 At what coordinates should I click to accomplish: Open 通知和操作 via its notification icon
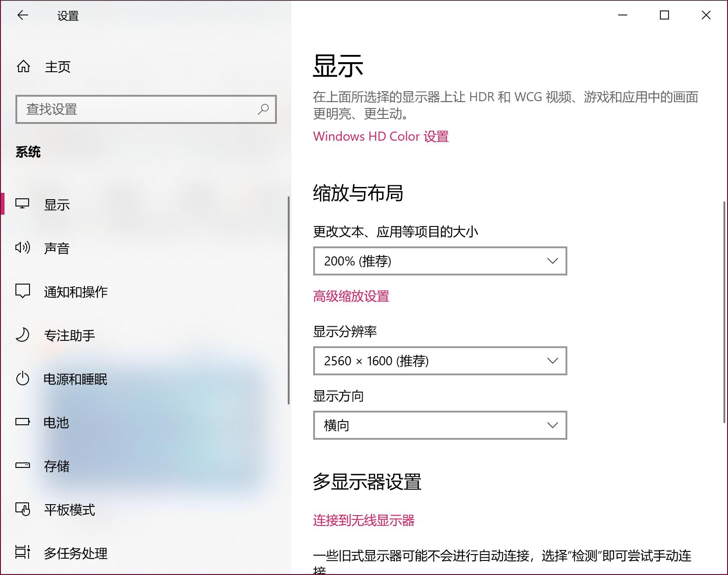tap(23, 292)
